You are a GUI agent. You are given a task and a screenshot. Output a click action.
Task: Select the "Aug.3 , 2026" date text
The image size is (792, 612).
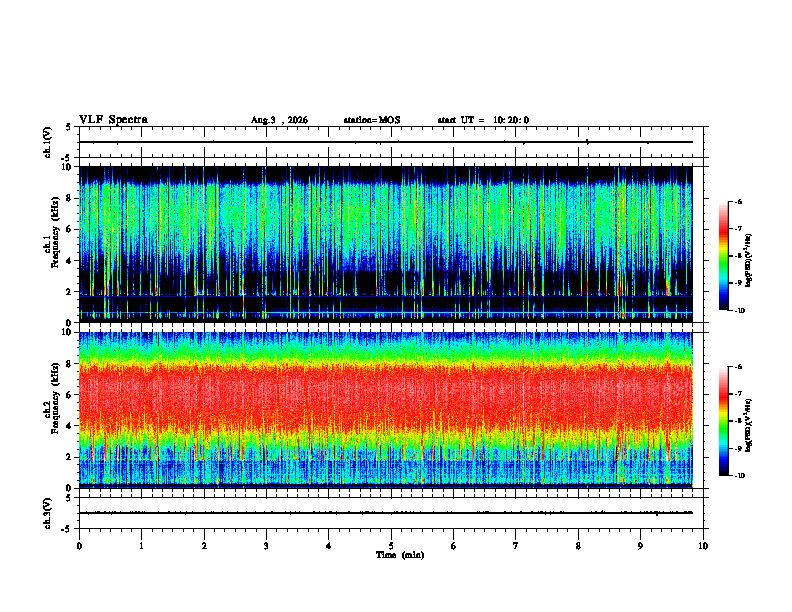click(x=279, y=120)
